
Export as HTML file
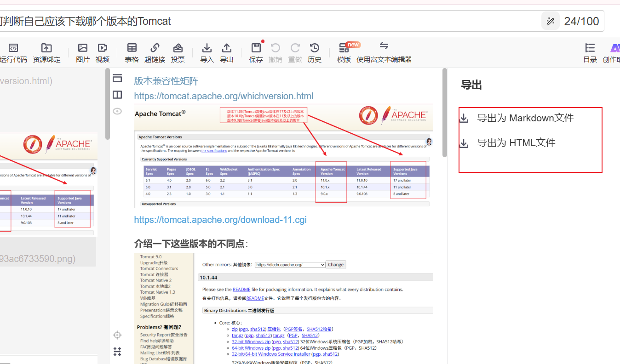517,143
